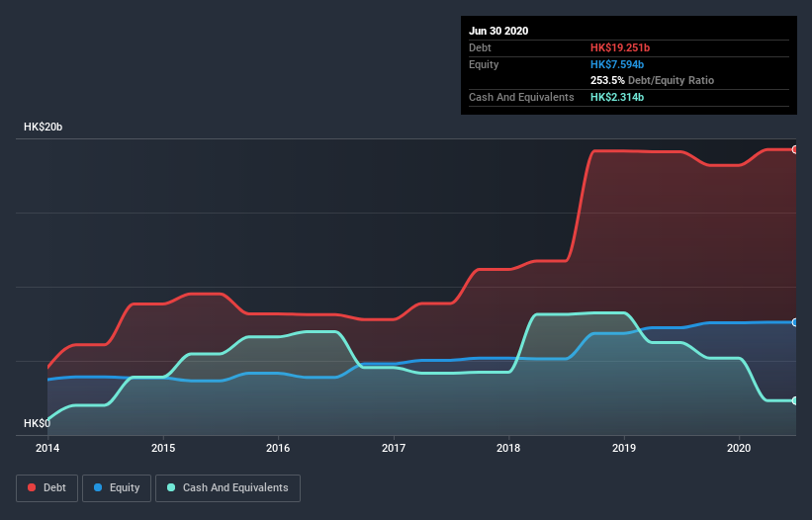Select the red Debt endpoint marker
This screenshot has height=520, width=812.
(795, 149)
